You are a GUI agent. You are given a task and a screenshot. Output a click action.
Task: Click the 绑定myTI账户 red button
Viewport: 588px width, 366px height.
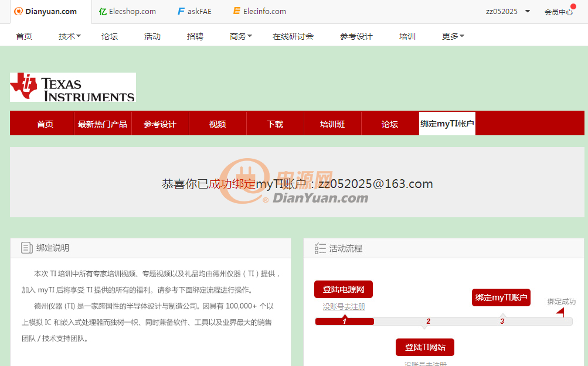point(501,297)
